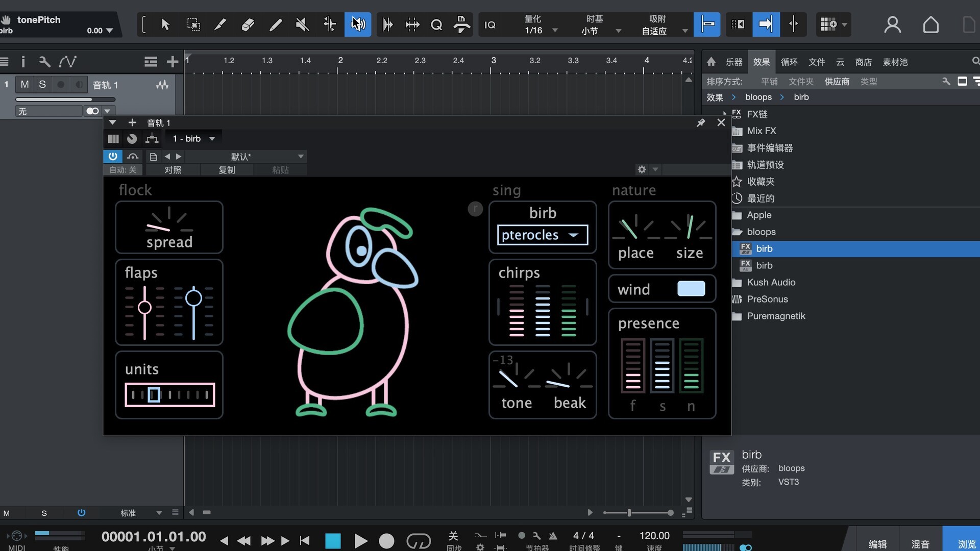Toggle loop mode in transport
Viewport: 980px width, 551px height.
(419, 541)
